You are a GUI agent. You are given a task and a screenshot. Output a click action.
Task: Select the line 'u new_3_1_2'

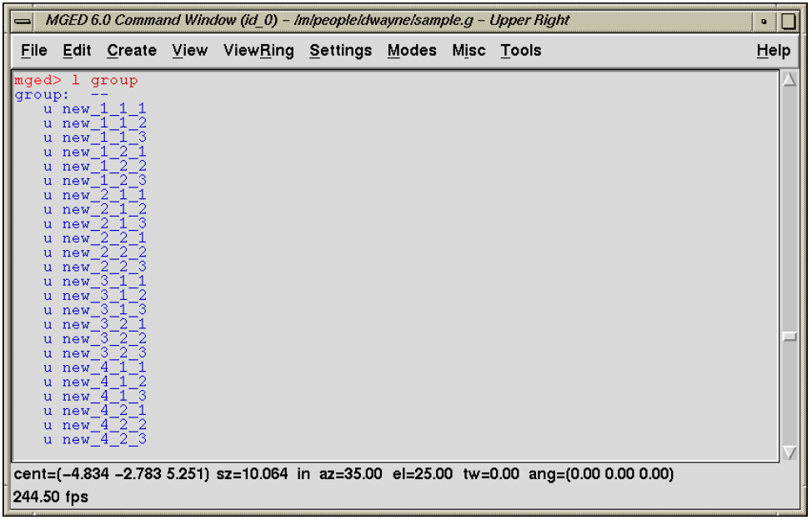click(x=95, y=296)
